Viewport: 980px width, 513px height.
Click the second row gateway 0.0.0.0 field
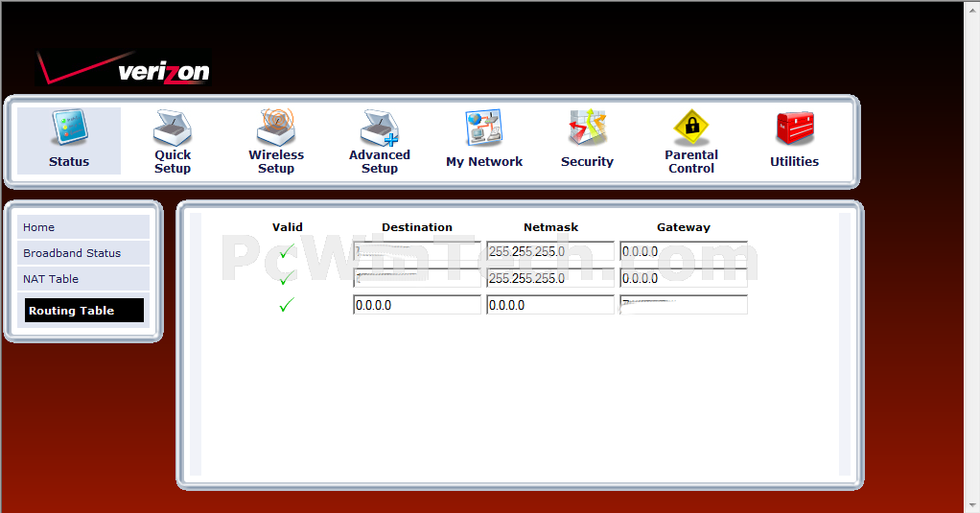(684, 278)
